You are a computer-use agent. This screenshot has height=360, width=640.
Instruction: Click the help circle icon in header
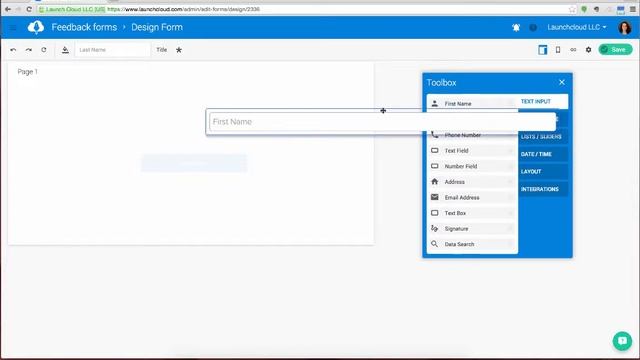pos(533,27)
